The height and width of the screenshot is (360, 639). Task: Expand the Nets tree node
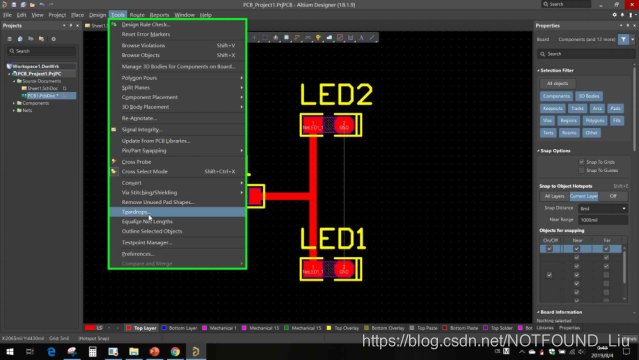pos(14,110)
